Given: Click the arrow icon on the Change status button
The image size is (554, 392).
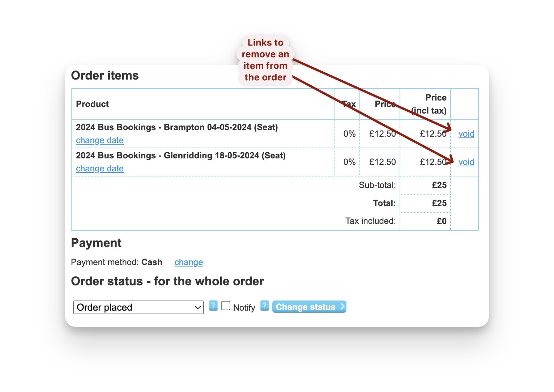Looking at the screenshot, I should pyautogui.click(x=342, y=307).
